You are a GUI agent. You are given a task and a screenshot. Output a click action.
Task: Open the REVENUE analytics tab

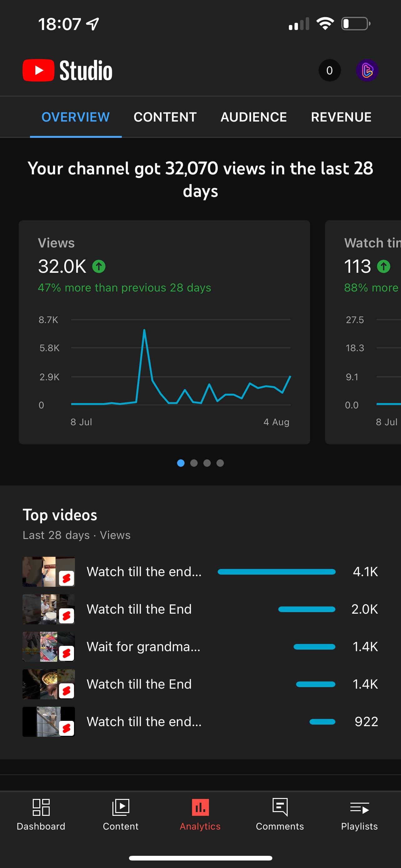(341, 117)
